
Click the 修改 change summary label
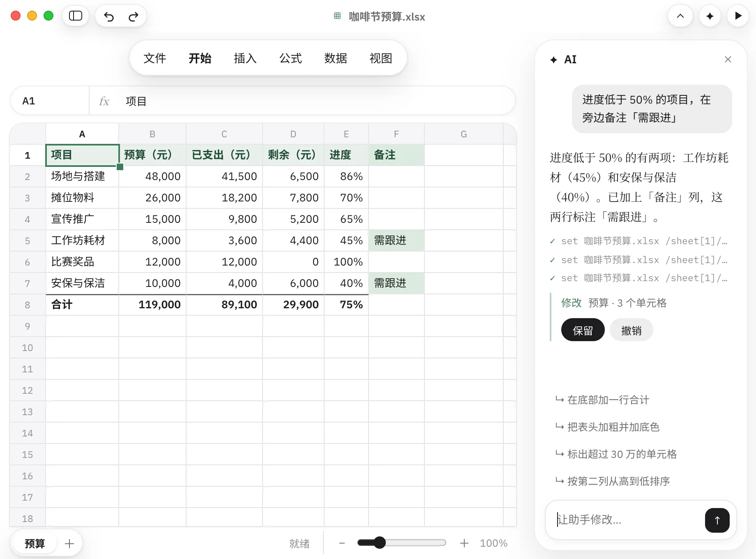click(x=572, y=303)
